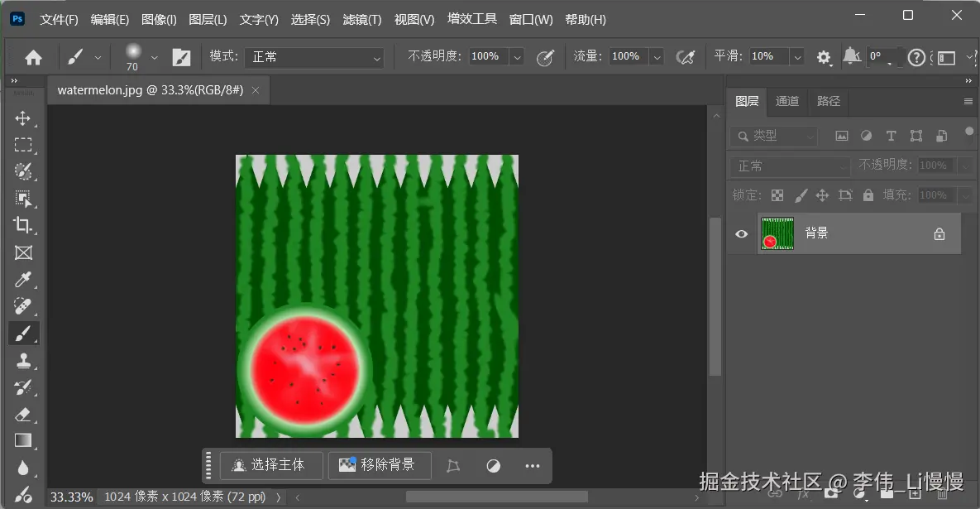Select the Gradient tool
Viewport: 980px width, 509px height.
[23, 440]
